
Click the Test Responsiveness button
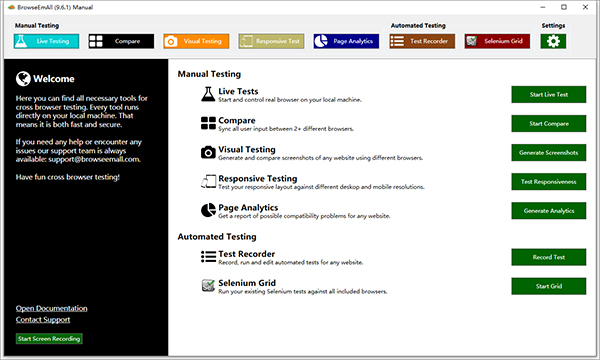click(x=549, y=182)
